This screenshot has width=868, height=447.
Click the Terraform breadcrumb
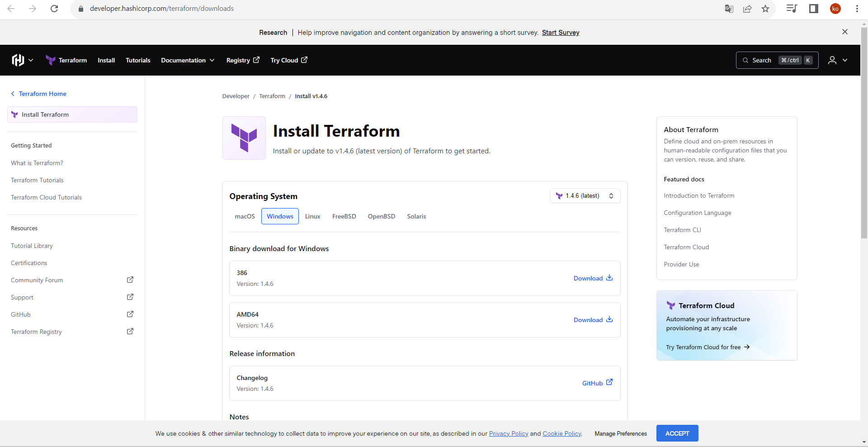[x=272, y=96]
